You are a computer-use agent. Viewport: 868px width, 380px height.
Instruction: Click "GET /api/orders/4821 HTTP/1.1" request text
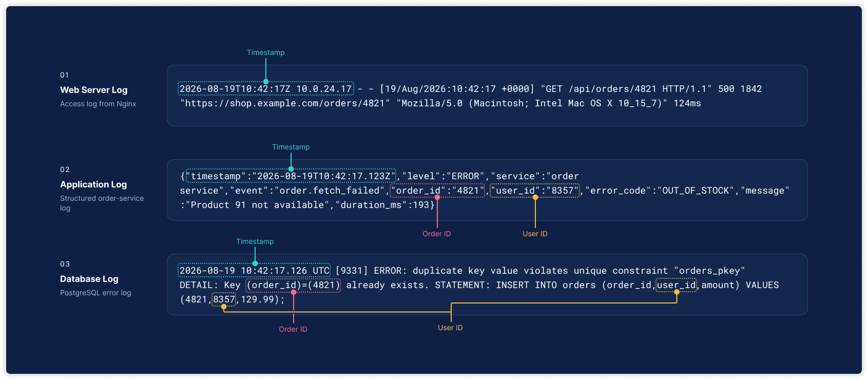coord(626,89)
